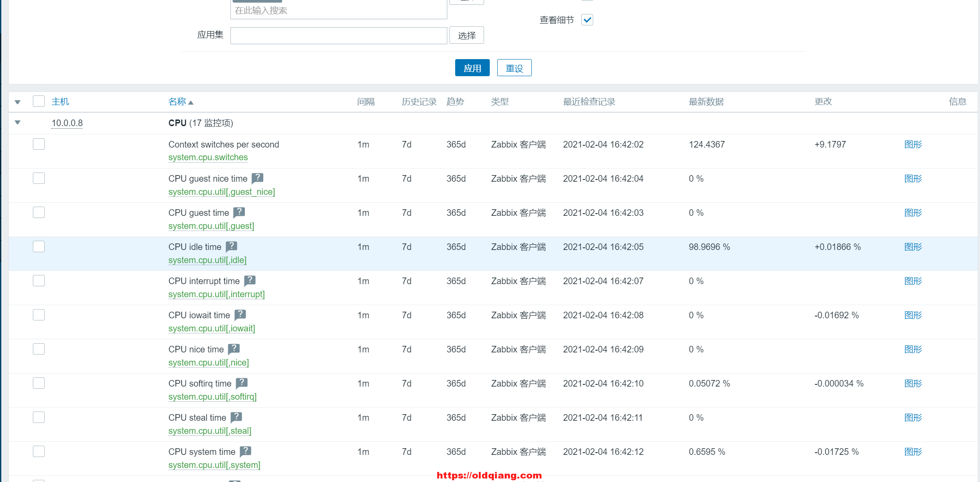Open system.cpu.switches item key link
Viewport: 980px width, 482px height.
pos(208,157)
